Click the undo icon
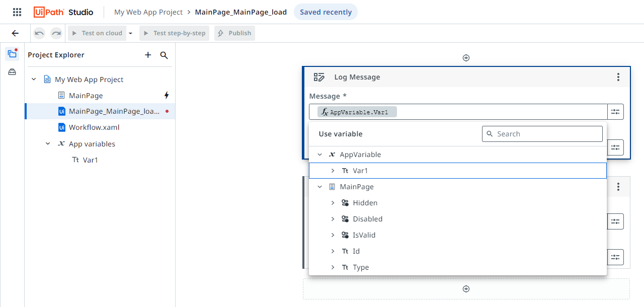Viewport: 644px width, 307px height. pyautogui.click(x=39, y=33)
